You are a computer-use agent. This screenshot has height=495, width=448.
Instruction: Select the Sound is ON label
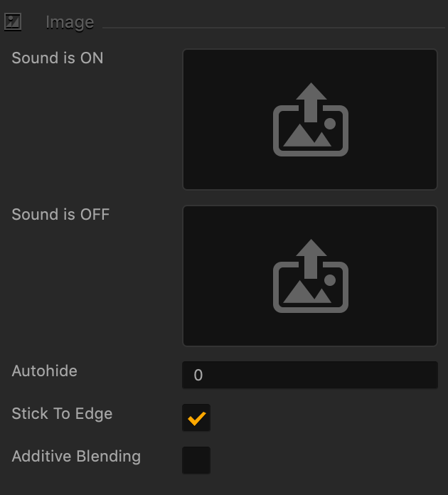[58, 58]
